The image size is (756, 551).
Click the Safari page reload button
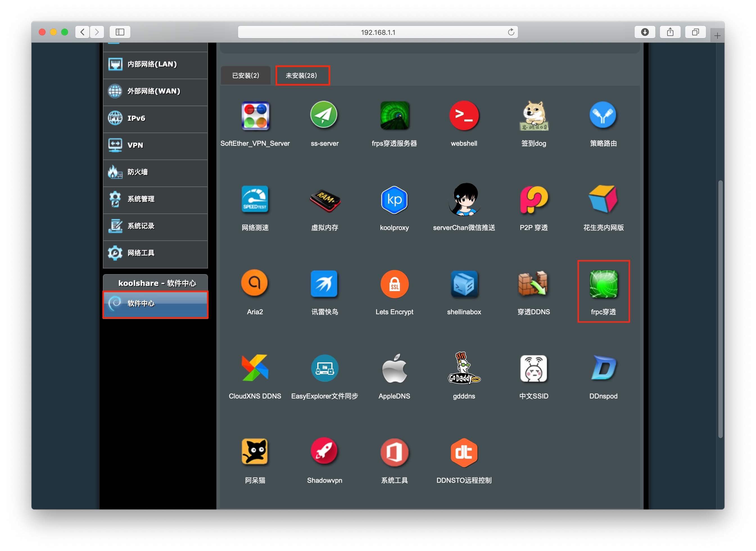510,32
